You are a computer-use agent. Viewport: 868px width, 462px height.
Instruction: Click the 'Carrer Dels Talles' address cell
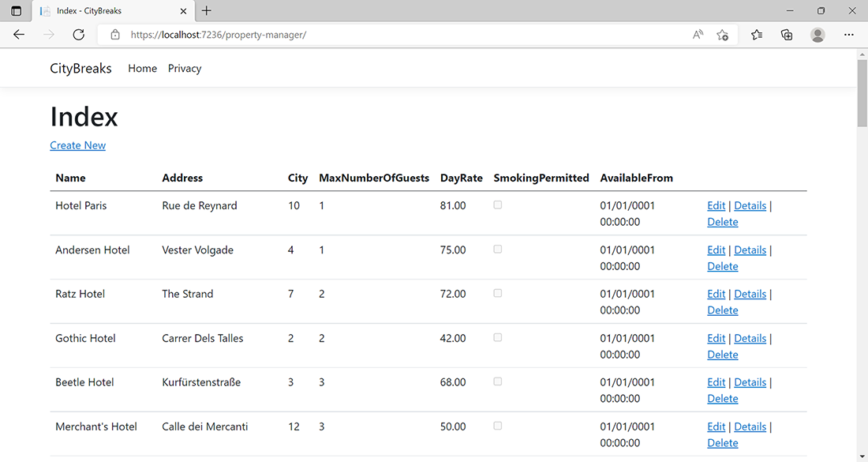[x=203, y=338]
